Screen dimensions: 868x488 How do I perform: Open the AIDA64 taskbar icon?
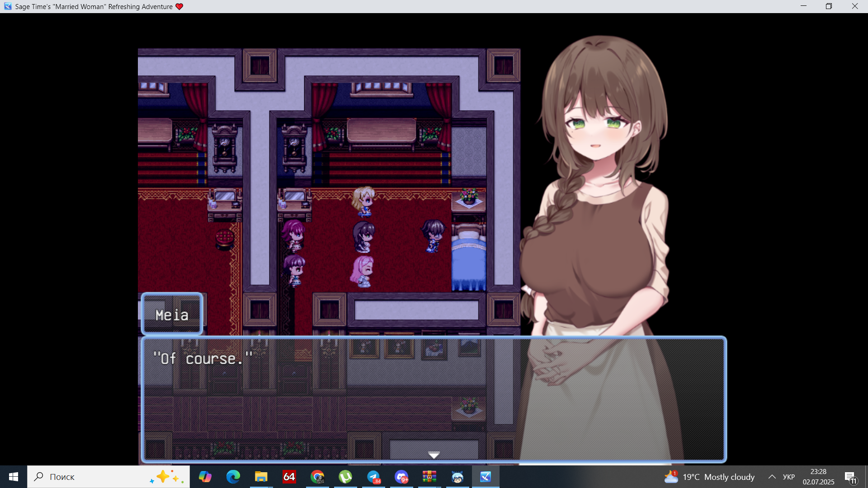tap(289, 477)
